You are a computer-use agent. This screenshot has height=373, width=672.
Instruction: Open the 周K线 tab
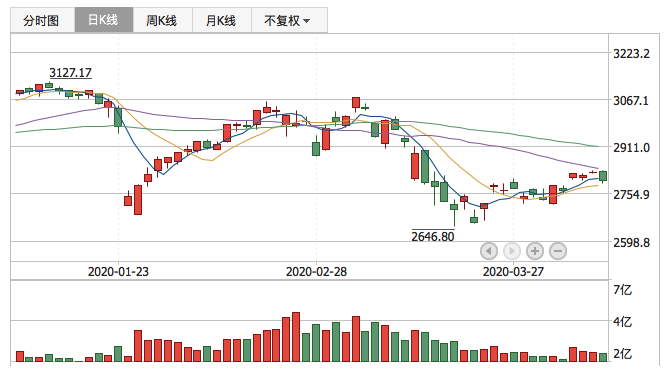coord(162,20)
